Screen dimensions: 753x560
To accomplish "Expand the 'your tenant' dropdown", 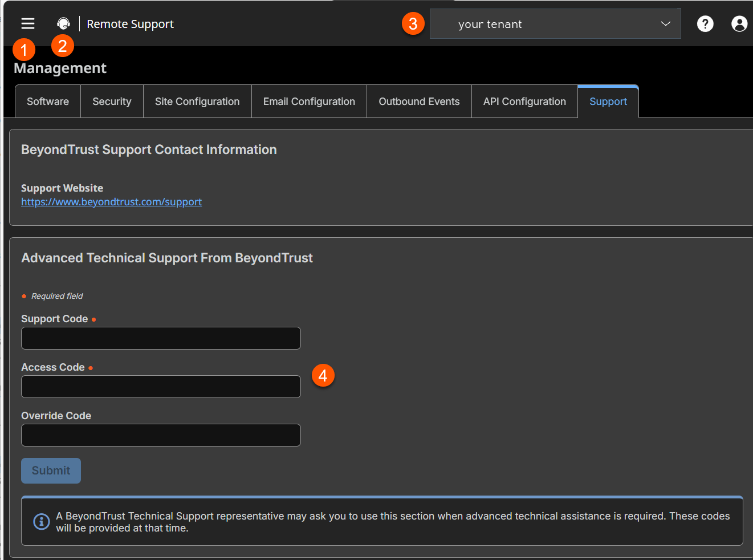I will click(555, 24).
